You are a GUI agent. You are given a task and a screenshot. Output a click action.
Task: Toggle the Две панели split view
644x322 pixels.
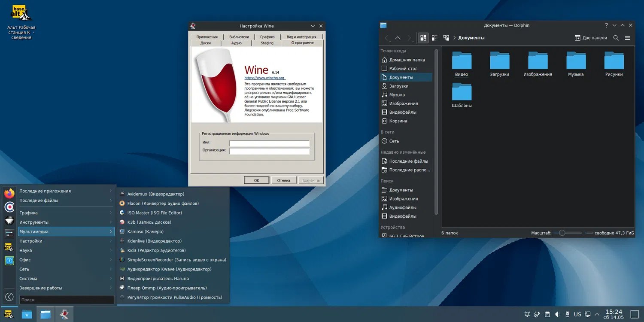pyautogui.click(x=591, y=38)
